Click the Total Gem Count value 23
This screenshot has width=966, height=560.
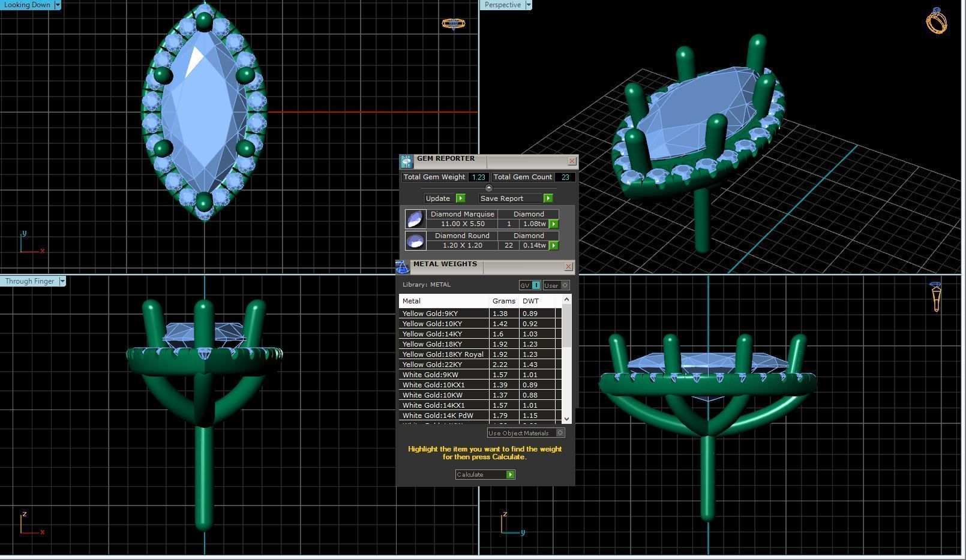click(x=565, y=177)
